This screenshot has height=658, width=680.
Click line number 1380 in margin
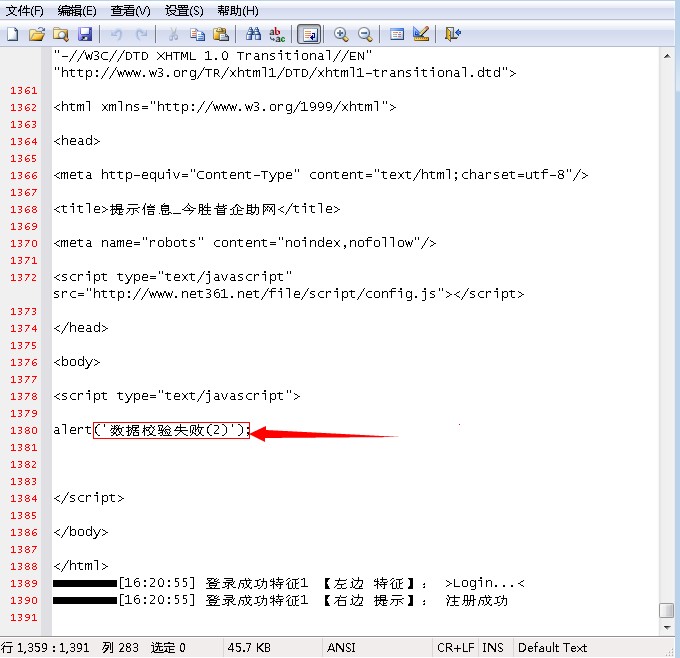24,430
